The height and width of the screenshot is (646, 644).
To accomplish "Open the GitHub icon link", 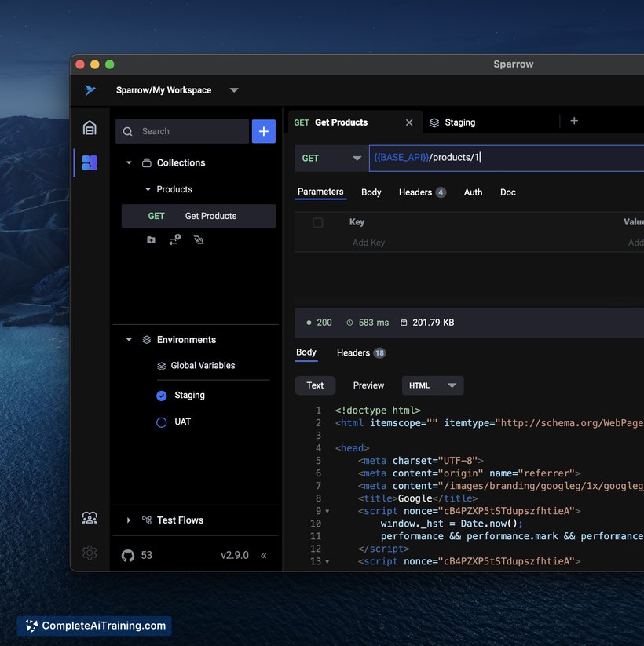I will coord(128,556).
